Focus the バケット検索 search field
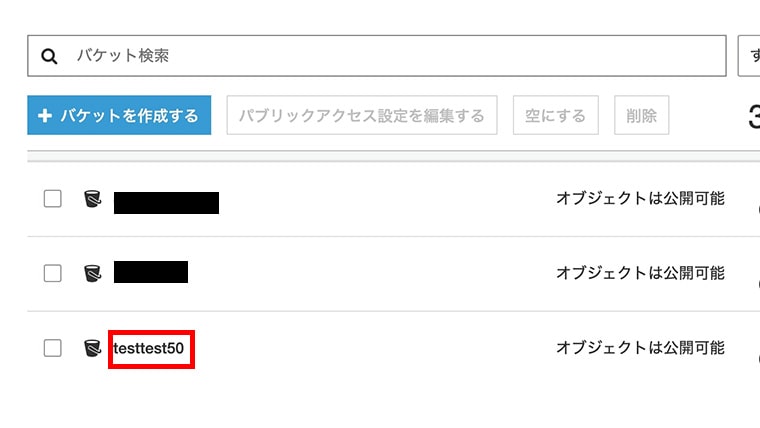Viewport: 760px width, 428px height. coord(377,56)
